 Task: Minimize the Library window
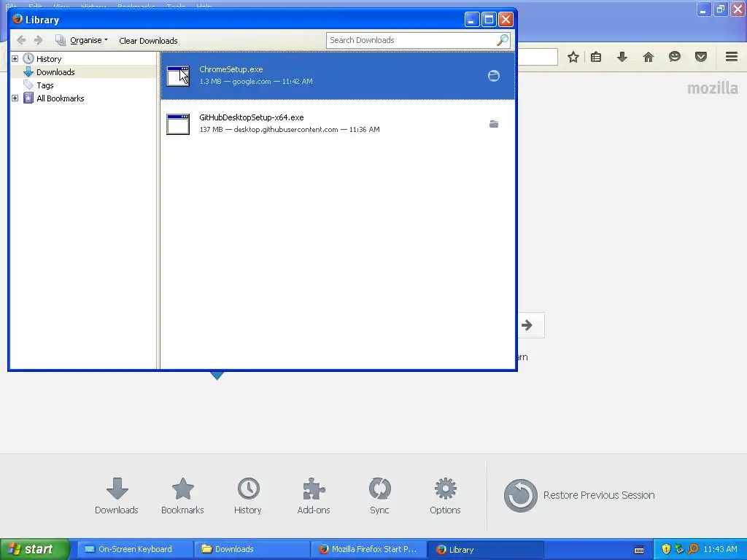(x=471, y=20)
